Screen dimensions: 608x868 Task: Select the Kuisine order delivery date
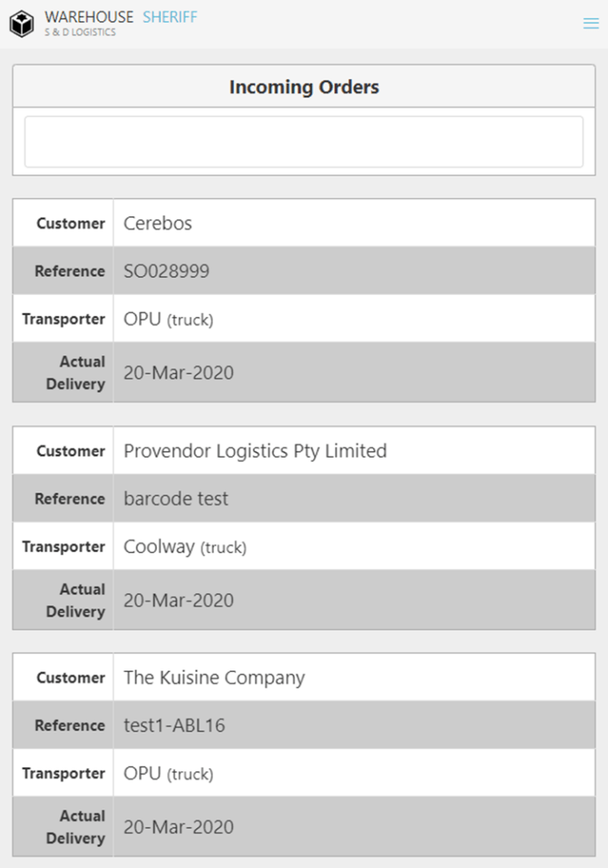point(178,827)
